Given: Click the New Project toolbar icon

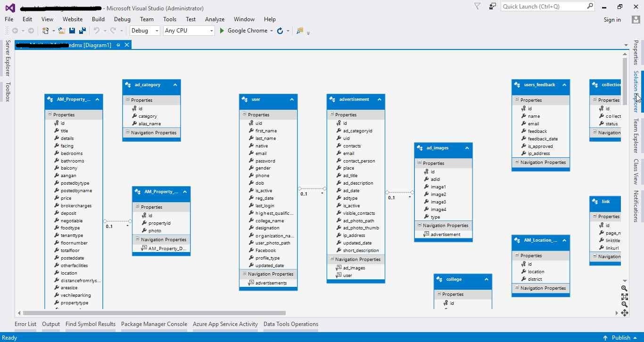Looking at the screenshot, I should point(45,31).
